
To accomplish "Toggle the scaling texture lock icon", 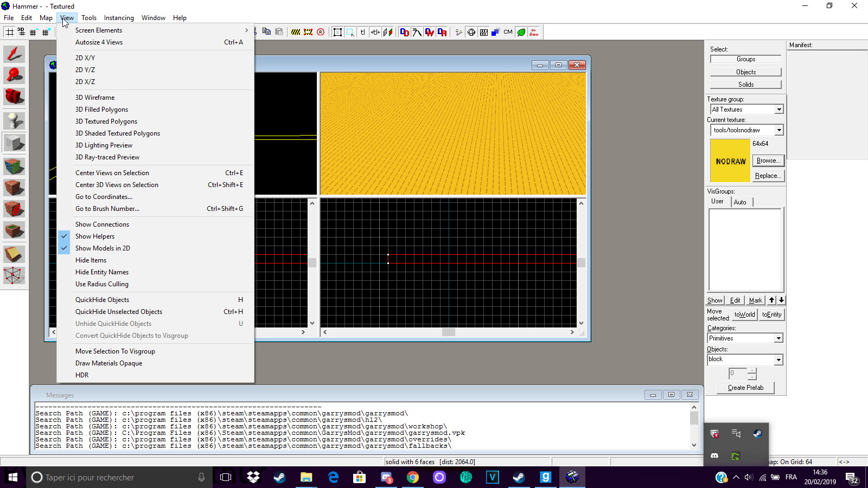I will pyautogui.click(x=375, y=32).
